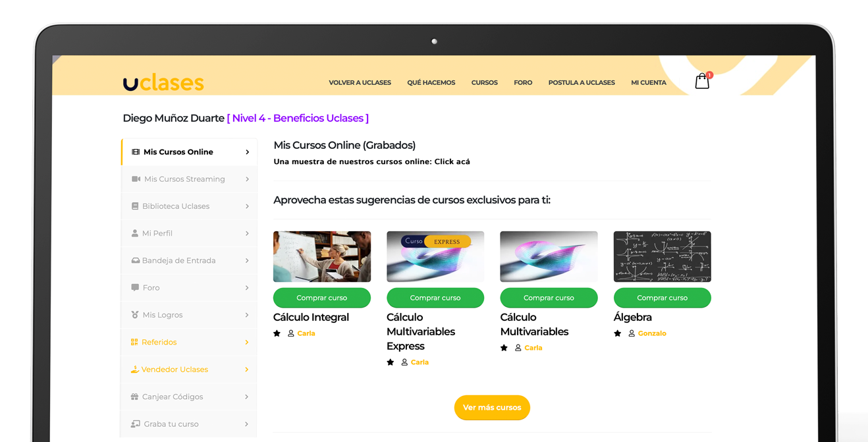The height and width of the screenshot is (442, 868).
Task: Buy the non-Express Cálculo Multivariables course
Action: click(x=549, y=298)
